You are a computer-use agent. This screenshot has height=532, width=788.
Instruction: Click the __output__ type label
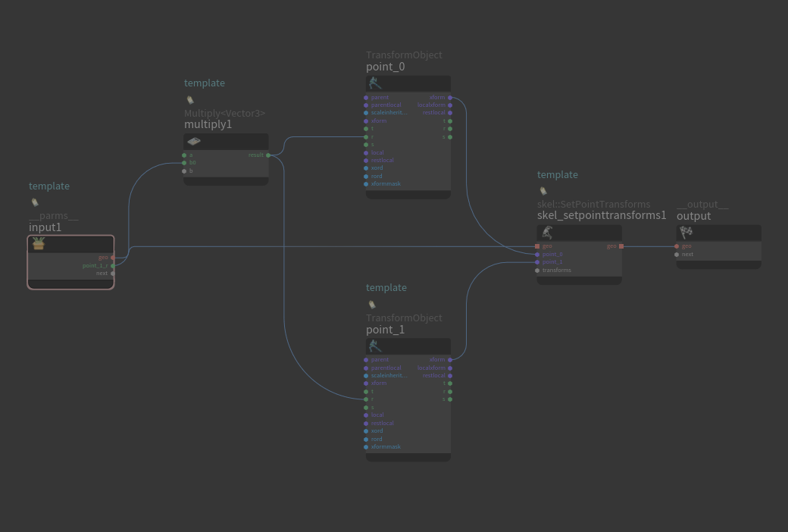tap(702, 205)
